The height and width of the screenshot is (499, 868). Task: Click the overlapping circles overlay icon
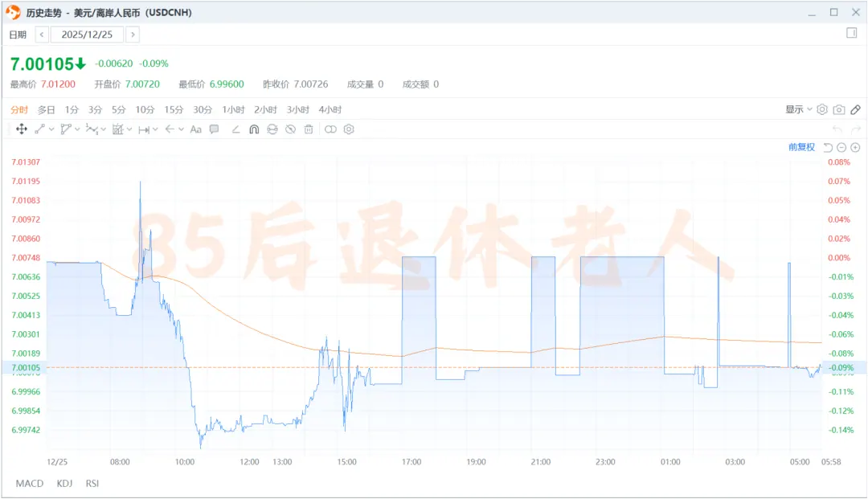[x=330, y=129]
